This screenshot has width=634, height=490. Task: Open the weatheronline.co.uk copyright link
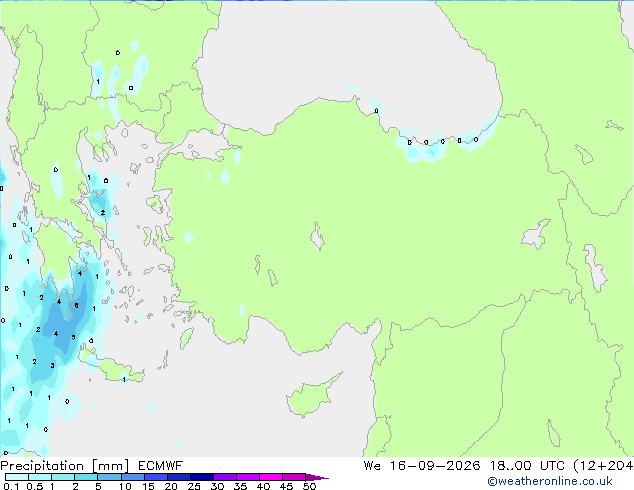click(x=549, y=481)
